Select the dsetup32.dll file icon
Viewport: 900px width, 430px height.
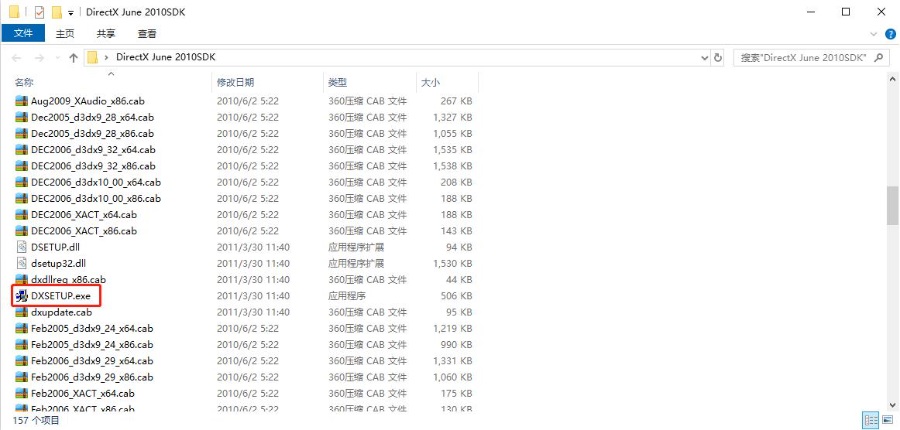point(21,264)
